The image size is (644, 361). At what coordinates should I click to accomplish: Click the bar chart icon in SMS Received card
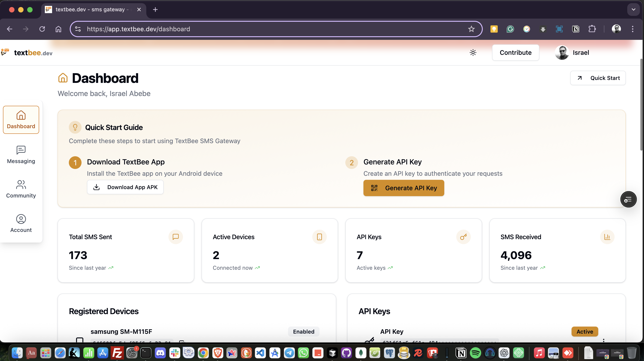tap(607, 237)
